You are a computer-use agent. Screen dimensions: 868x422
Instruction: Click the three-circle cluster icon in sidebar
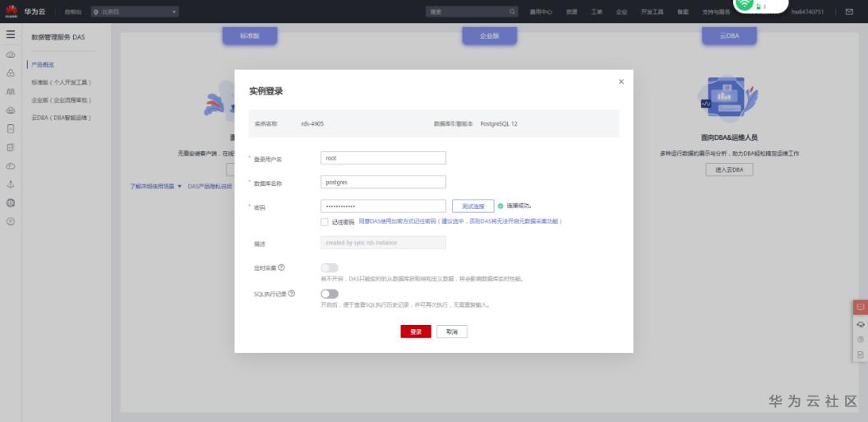(x=11, y=73)
